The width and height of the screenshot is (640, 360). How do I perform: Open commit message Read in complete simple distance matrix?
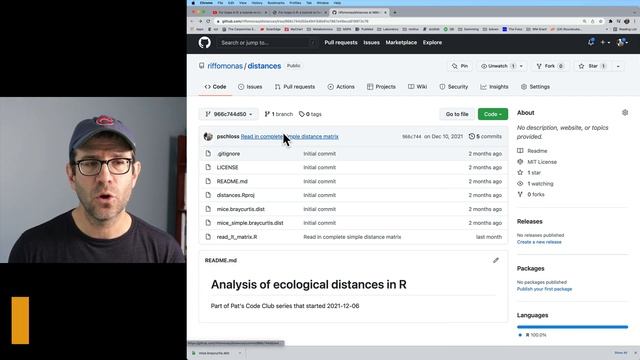click(289, 136)
